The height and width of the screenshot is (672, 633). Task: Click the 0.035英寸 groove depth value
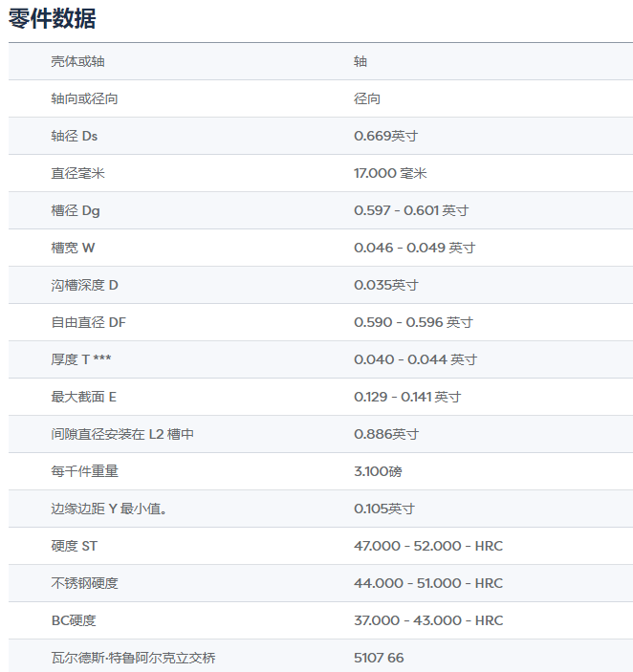tap(385, 286)
